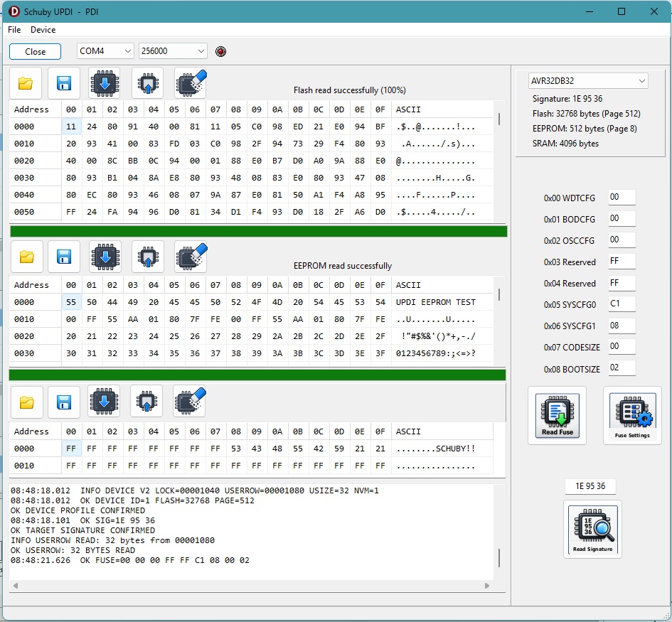The image size is (672, 622).
Task: Select the 0x05 SYSCFG0 field showing C1
Action: click(x=622, y=304)
